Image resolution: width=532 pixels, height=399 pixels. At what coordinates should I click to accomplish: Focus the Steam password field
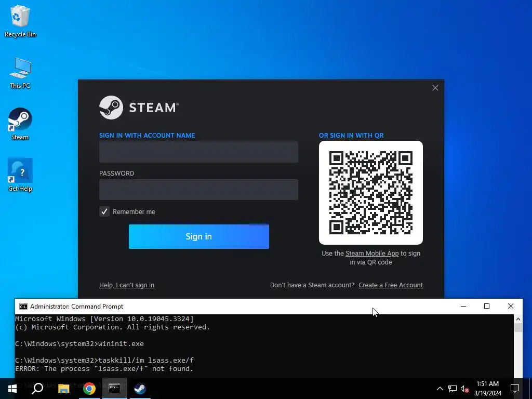tap(198, 190)
